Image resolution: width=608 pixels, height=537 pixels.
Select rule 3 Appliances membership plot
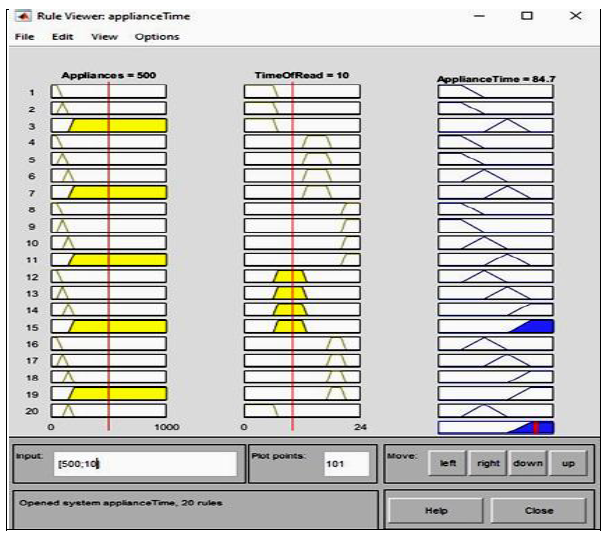[108, 125]
